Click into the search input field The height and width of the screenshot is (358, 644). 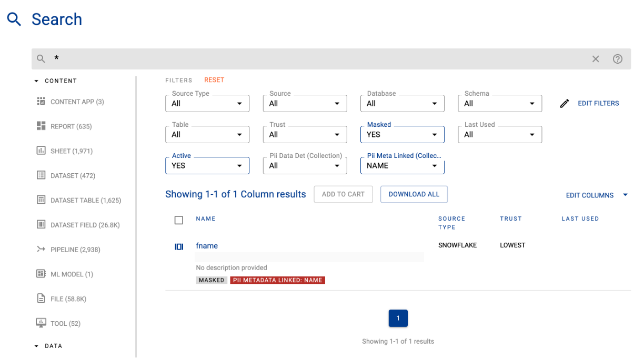tap(316, 59)
